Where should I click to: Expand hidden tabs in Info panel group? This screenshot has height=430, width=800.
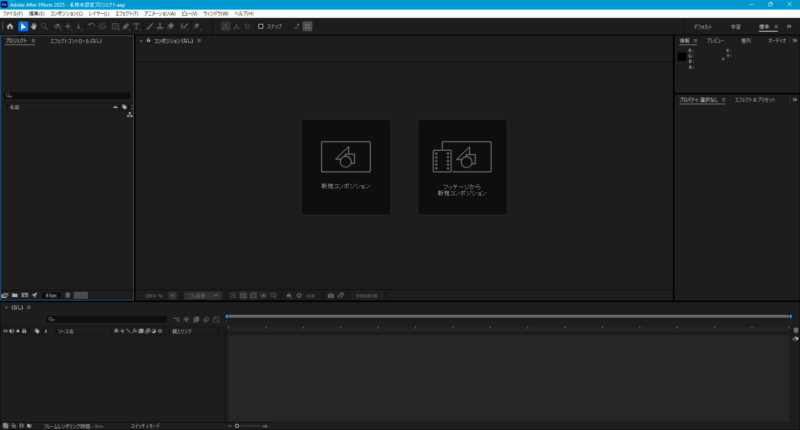point(794,40)
